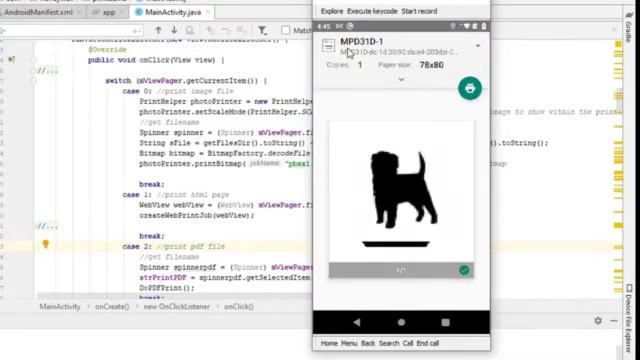Click the onClick() breadcrumb
Image resolution: width=640 pixels, height=360 pixels.
click(239, 307)
